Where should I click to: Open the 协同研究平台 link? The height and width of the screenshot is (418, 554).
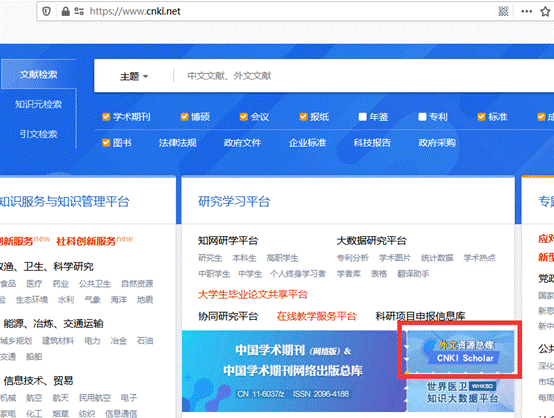[228, 316]
